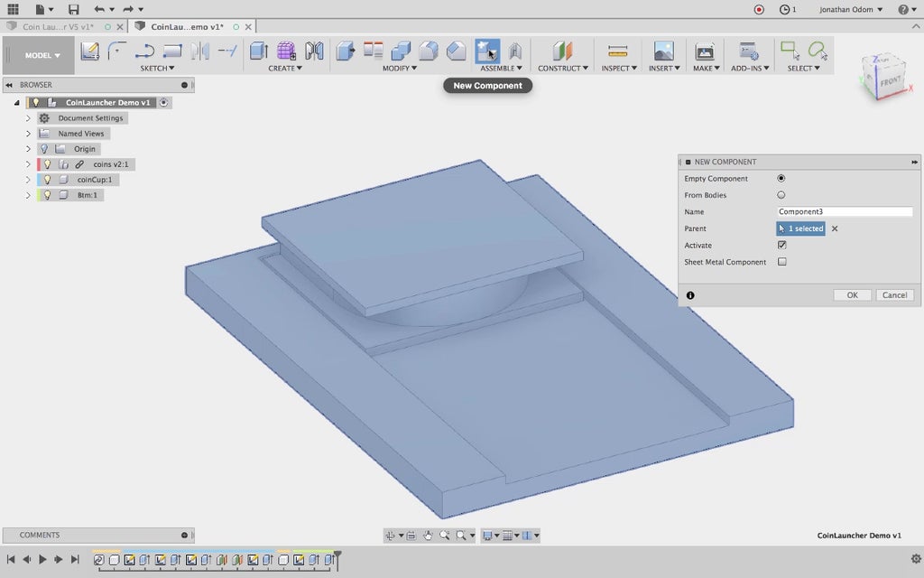Click Cancel in New Component dialog
Image resolution: width=924 pixels, height=578 pixels.
[894, 295]
